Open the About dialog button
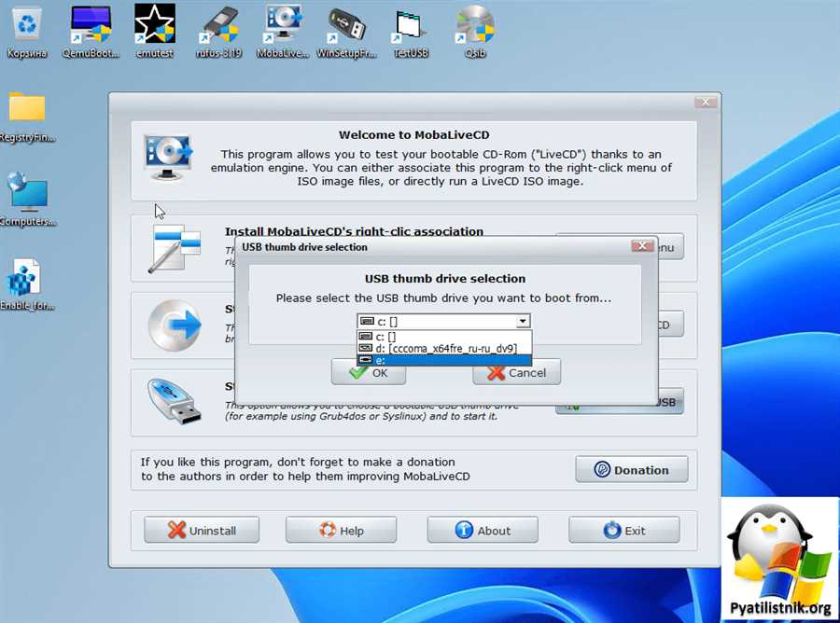 483,531
